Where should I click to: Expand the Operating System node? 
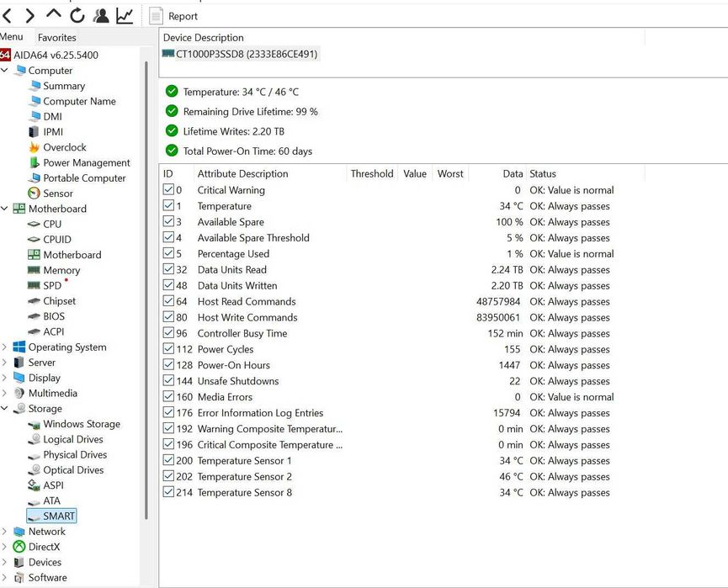(5, 347)
